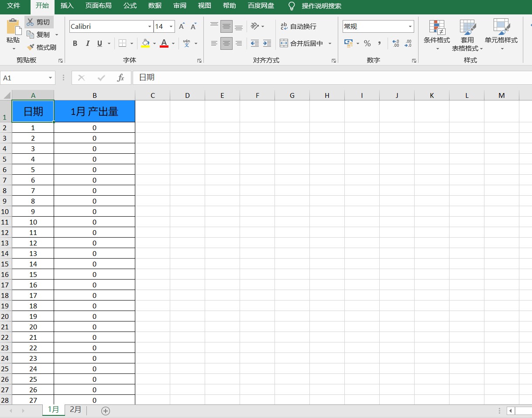Apply percent style (%)
The image size is (532, 418).
pyautogui.click(x=367, y=43)
